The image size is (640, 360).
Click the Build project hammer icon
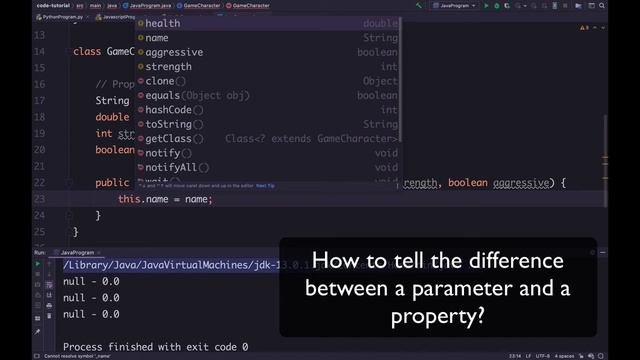click(x=419, y=6)
